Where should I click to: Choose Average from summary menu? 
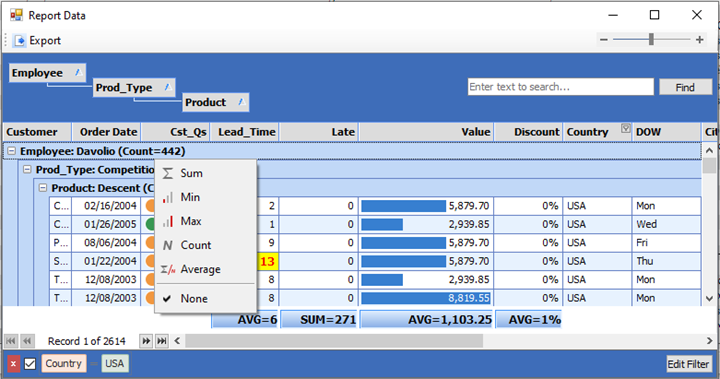205,269
